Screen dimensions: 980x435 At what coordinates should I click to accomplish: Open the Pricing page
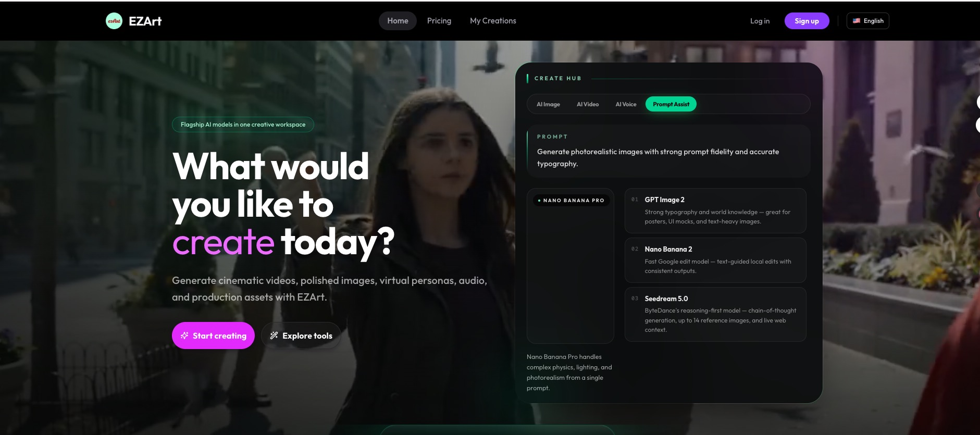tap(439, 21)
